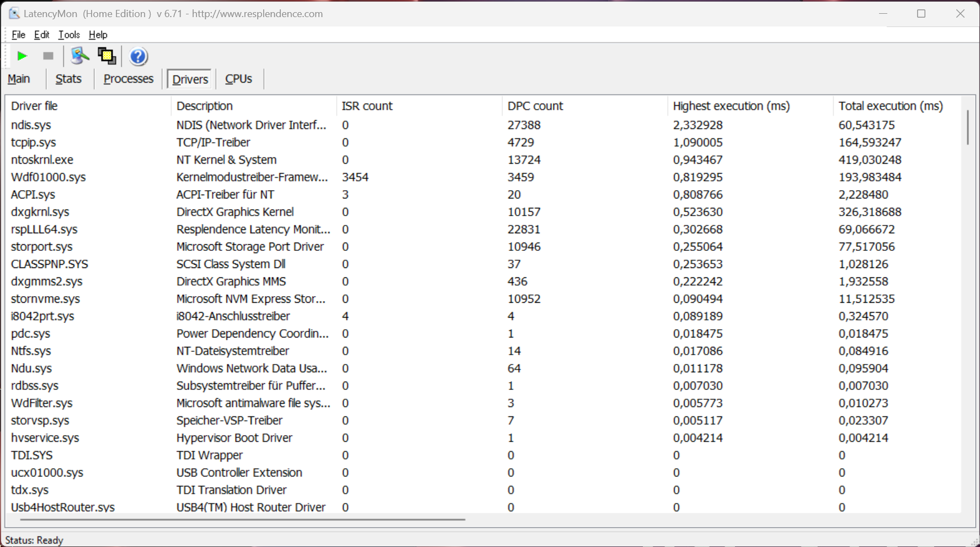The width and height of the screenshot is (980, 547).
Task: Switch to the Main tab
Action: point(19,79)
